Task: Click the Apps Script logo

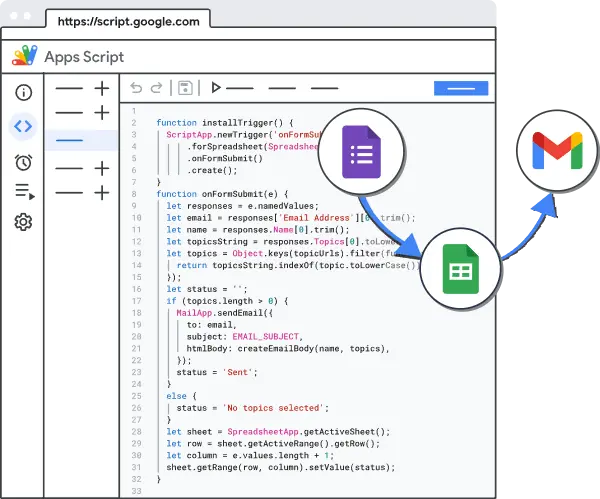Action: click(x=25, y=56)
